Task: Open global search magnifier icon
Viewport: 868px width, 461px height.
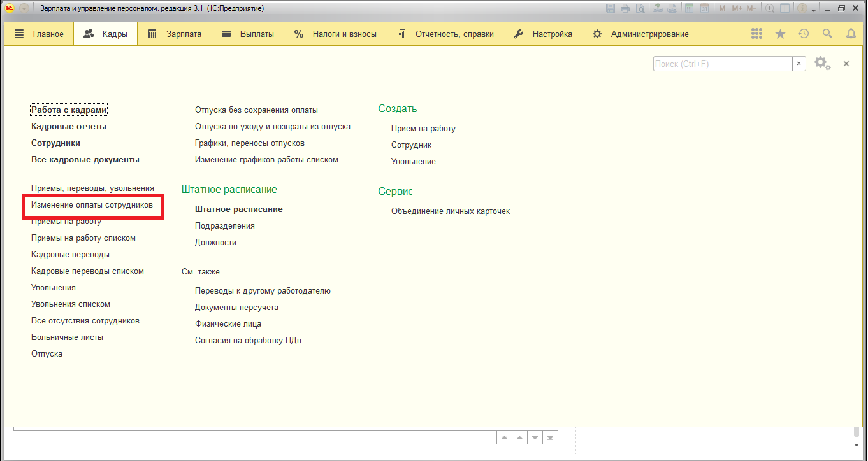Action: pos(827,34)
